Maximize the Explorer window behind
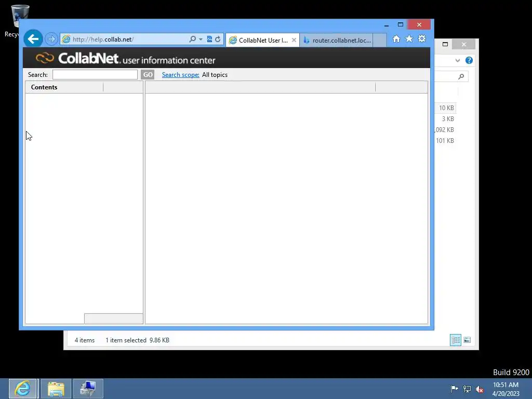Screen dimensions: 532x399 tap(445, 44)
